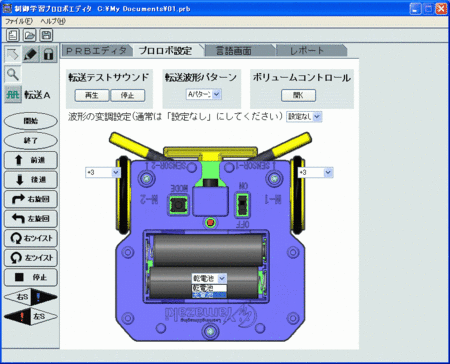This screenshot has width=450, height=364.
Task: Expand the Aパターン waveform pattern dropdown
Action: (217, 94)
